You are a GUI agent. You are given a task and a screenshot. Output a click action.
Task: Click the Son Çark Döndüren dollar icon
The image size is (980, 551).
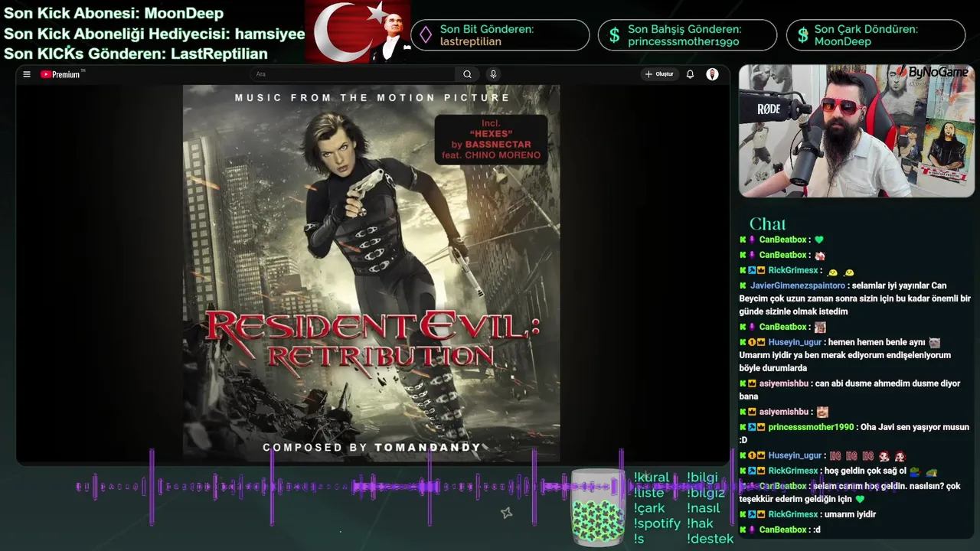[802, 35]
